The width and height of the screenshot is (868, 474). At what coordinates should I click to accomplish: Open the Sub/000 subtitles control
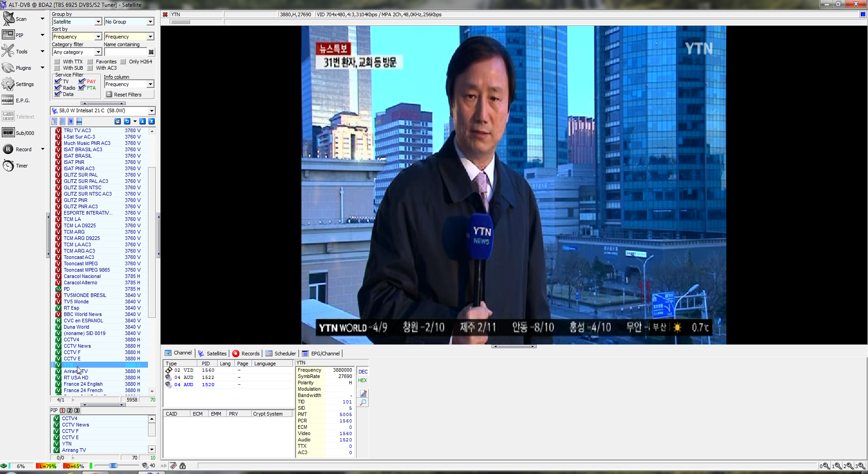click(18, 133)
